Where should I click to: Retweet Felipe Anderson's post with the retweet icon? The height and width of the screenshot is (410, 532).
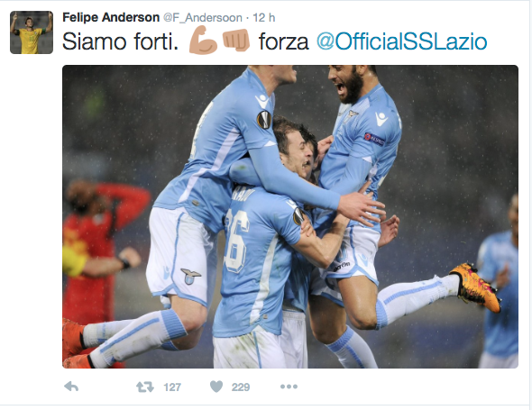coord(145,387)
